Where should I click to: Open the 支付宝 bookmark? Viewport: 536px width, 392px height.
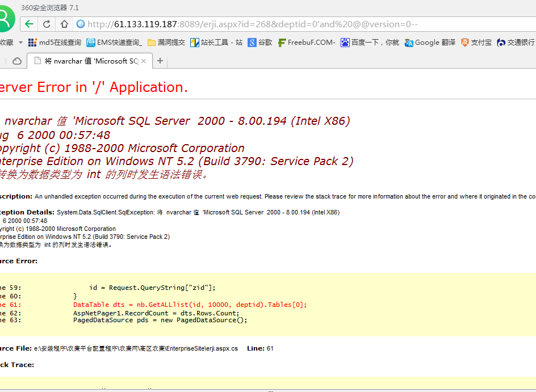(x=476, y=43)
